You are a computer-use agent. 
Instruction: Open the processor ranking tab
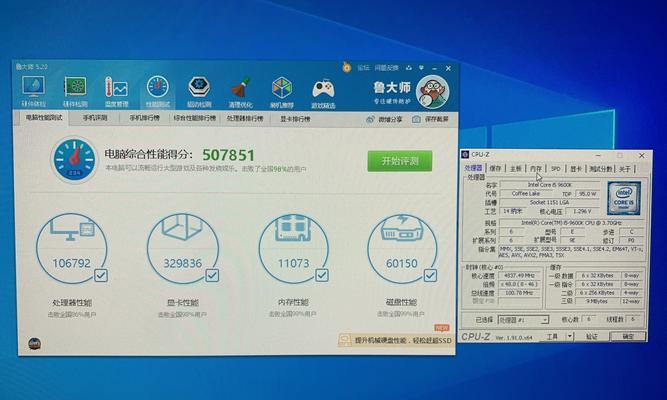click(245, 118)
